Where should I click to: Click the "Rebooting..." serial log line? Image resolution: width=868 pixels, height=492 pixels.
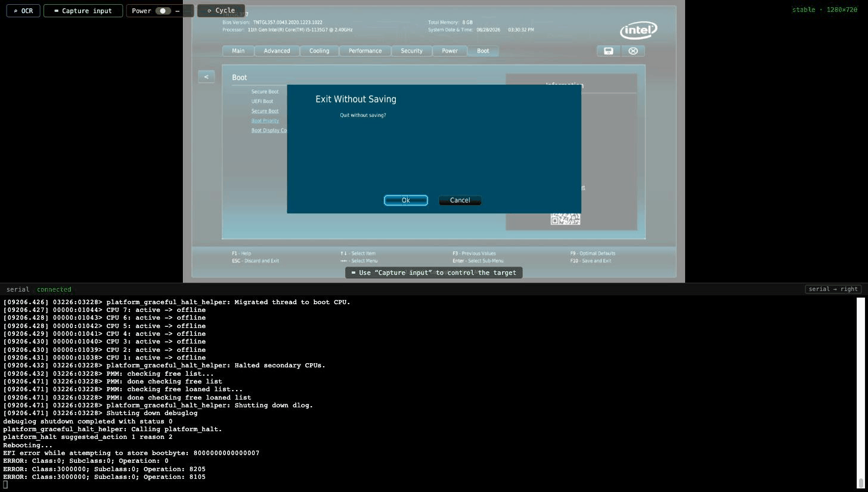point(27,445)
